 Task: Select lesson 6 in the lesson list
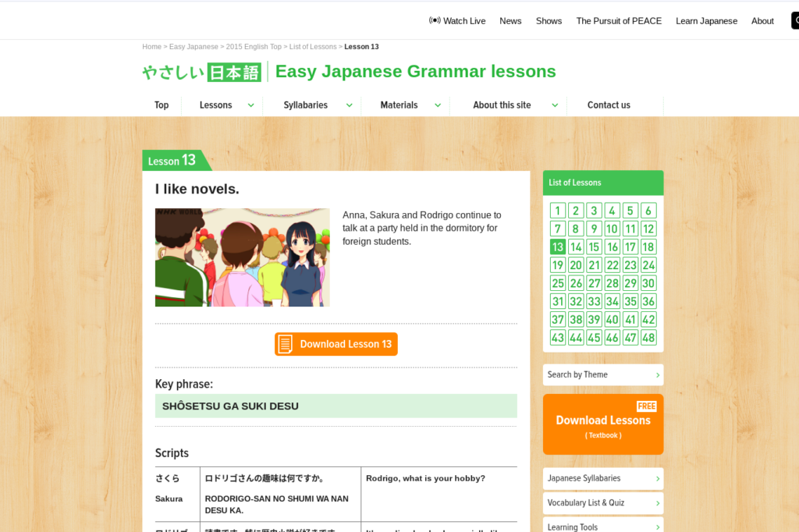pos(648,211)
